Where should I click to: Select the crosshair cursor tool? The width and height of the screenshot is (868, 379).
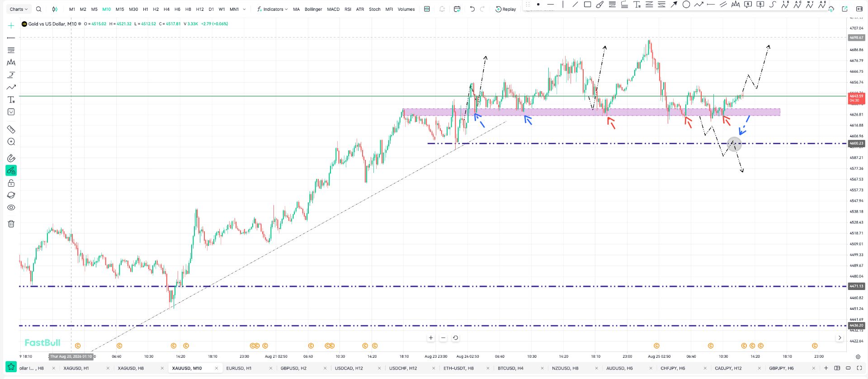click(11, 26)
